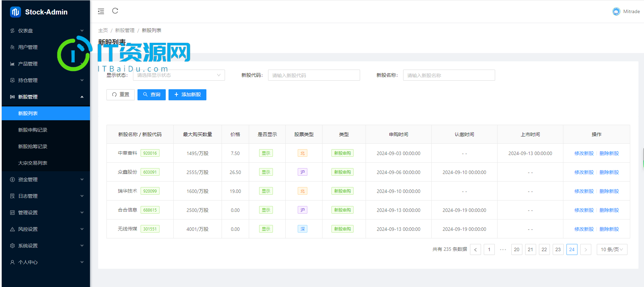
Task: Click the 资金管理 coin icon
Action: pyautogui.click(x=12, y=180)
